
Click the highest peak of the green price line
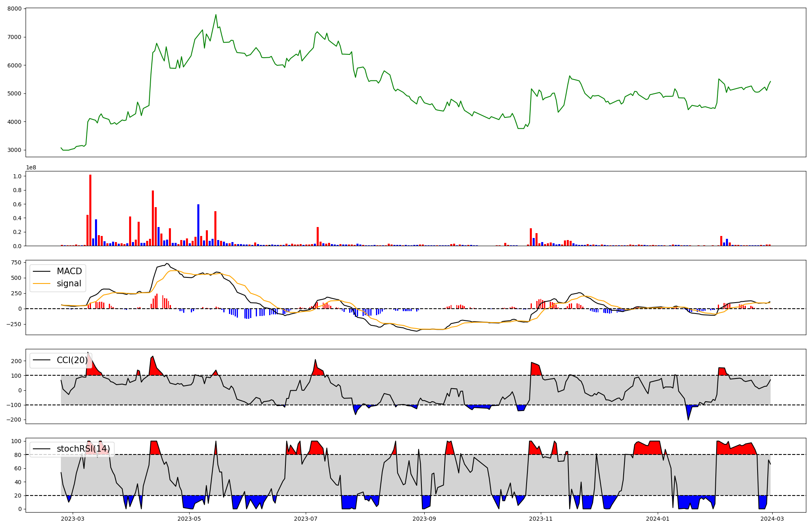coord(216,15)
